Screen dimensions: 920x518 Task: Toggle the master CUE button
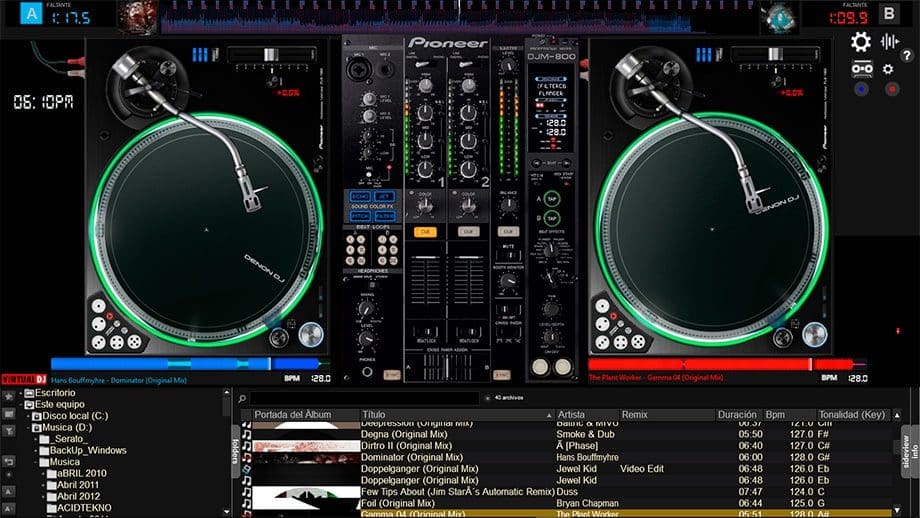[x=508, y=232]
